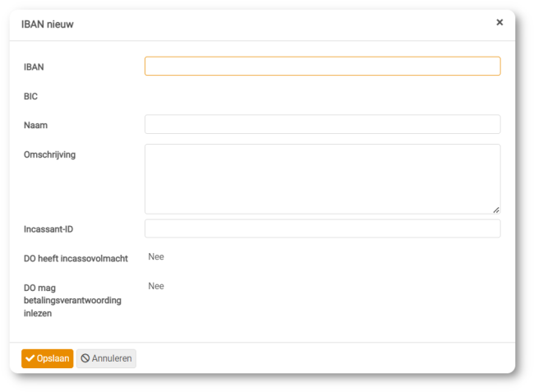Image resolution: width=534 pixels, height=392 pixels.
Task: Cancel the dialog with Annuleren
Action: click(x=106, y=358)
